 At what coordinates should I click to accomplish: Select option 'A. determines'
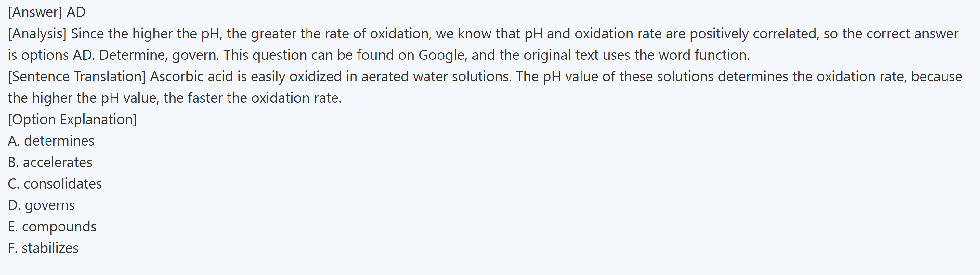pos(51,141)
